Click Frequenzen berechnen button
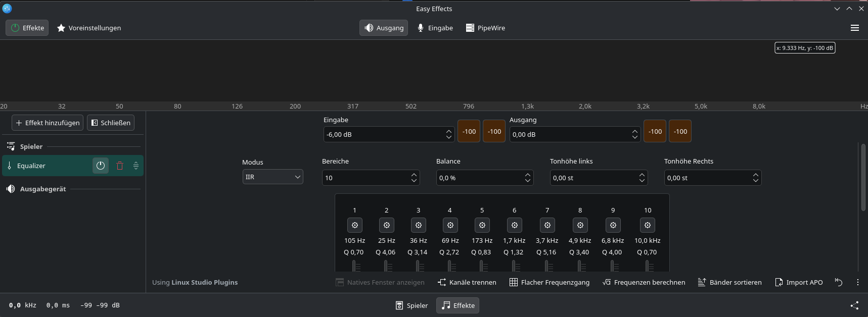Screen dimensions: 868x317 [644, 282]
